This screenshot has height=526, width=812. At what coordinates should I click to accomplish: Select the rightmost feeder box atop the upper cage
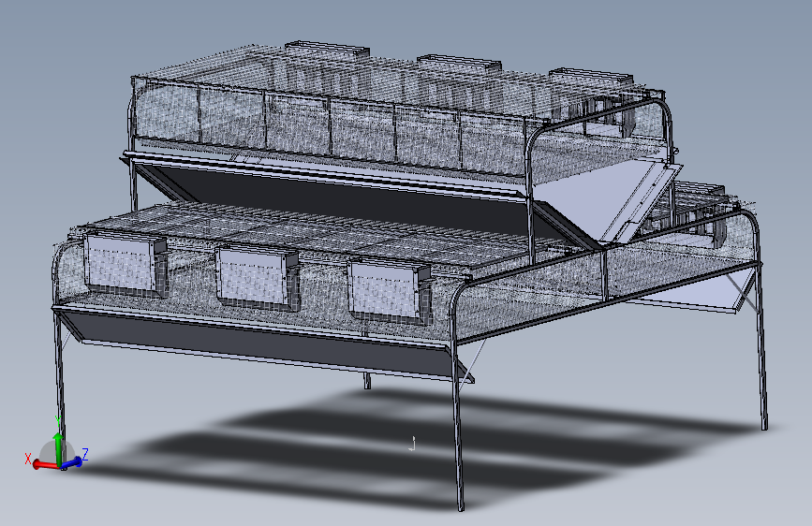point(591,76)
